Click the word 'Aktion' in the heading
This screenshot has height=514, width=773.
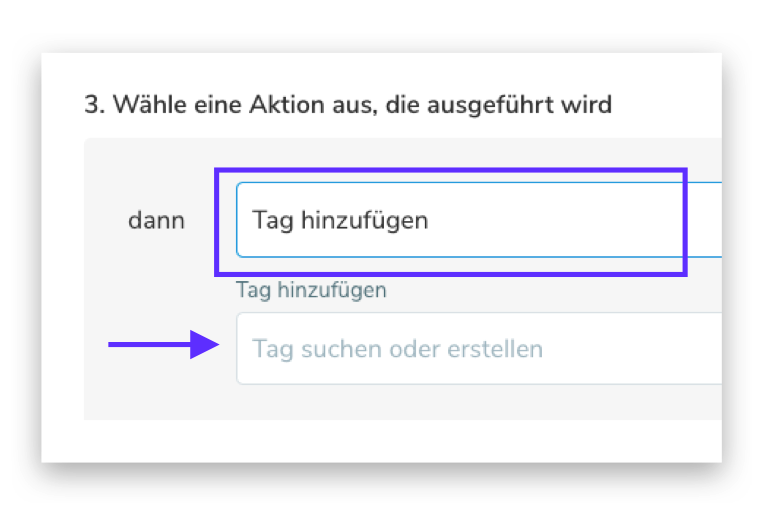(270, 104)
